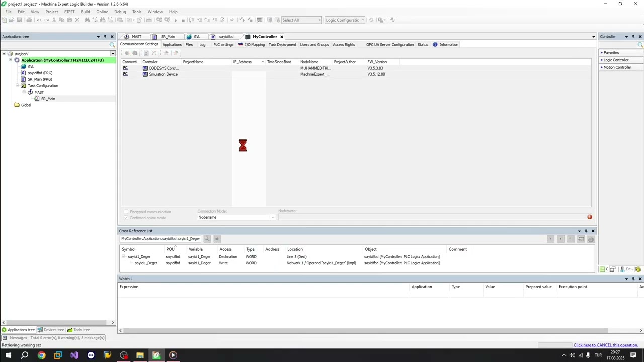This screenshot has height=362, width=644.
Task: Toggle the Encrypted communication checkbox
Action: point(126,212)
